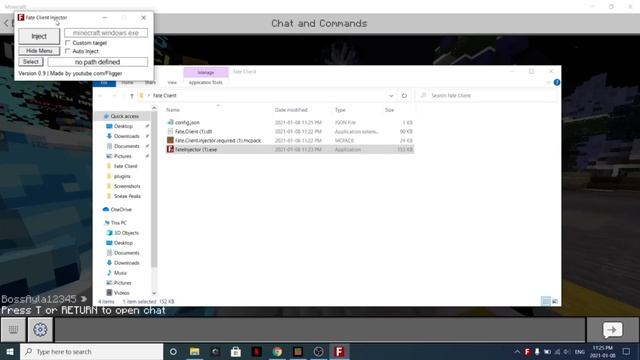Open pinned Downloads under Quick access

126,136
